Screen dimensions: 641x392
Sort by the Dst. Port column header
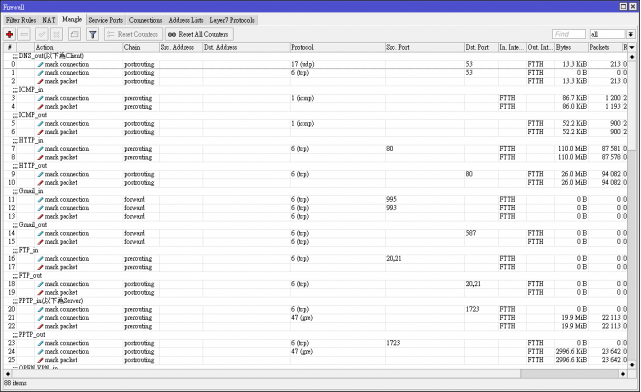click(x=481, y=47)
